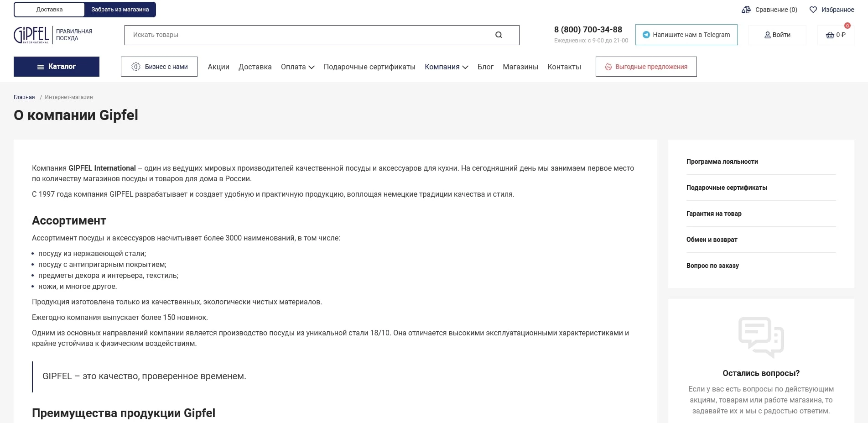Screen dimensions: 868x423
Task: Click the search magnifier icon
Action: pyautogui.click(x=498, y=35)
